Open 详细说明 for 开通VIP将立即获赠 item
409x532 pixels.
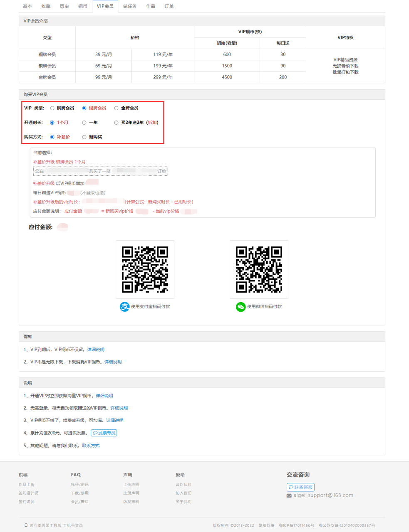click(104, 396)
